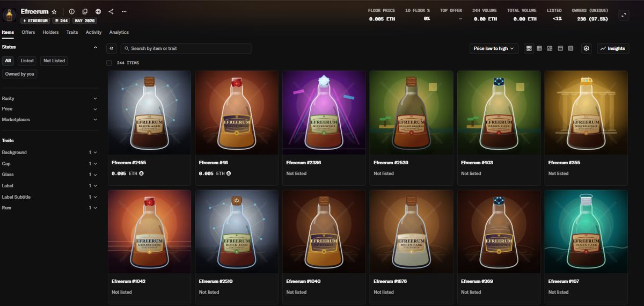Select the Listed status filter
The width and height of the screenshot is (644, 306).
click(27, 61)
